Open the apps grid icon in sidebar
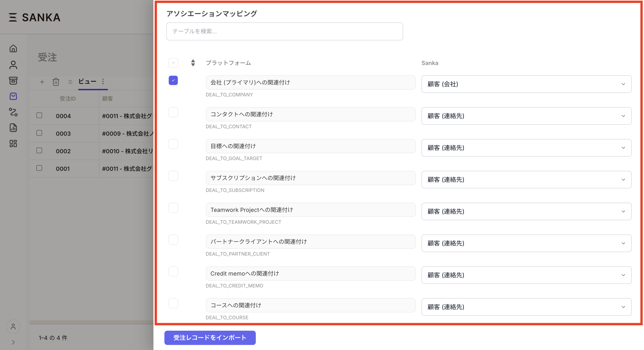644x350 pixels. click(x=13, y=143)
